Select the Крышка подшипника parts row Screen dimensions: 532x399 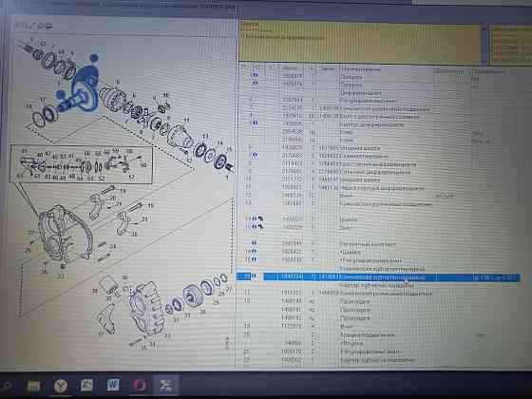[378, 334]
